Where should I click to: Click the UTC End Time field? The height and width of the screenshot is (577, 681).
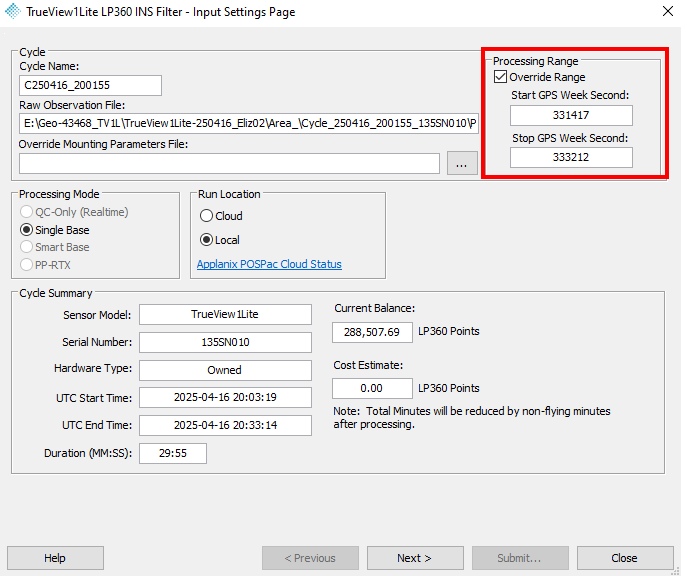[225, 425]
